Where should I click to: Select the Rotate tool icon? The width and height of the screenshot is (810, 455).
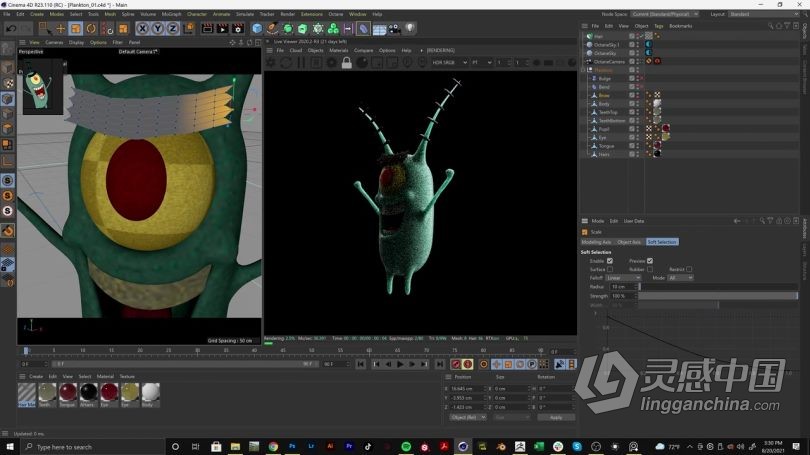tap(91, 29)
